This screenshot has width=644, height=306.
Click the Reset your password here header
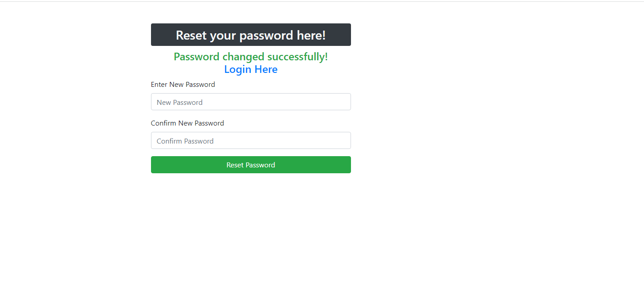click(250, 35)
